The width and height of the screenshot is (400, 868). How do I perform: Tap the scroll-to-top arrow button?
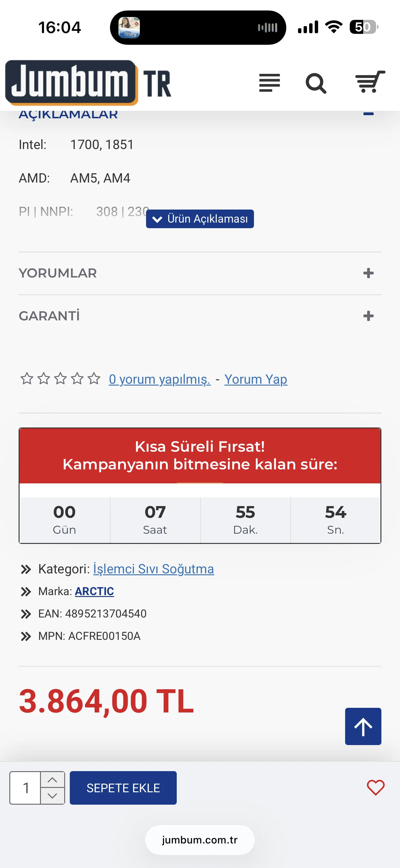click(x=363, y=726)
